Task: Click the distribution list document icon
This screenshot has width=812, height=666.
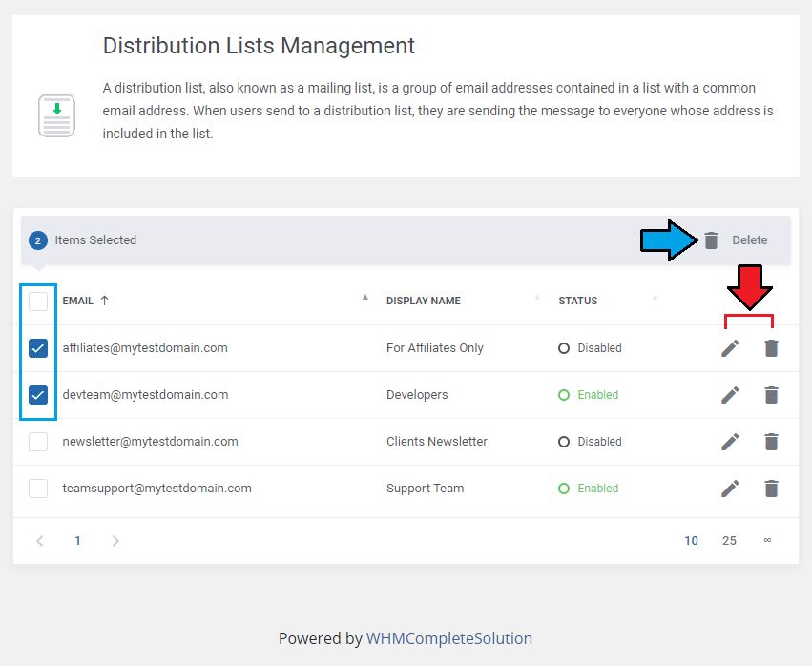Action: pyautogui.click(x=56, y=116)
